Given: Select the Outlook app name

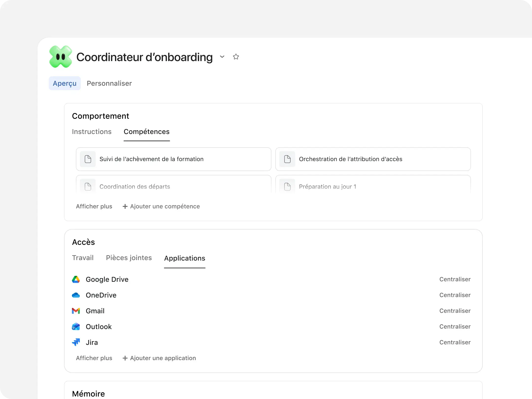Looking at the screenshot, I should pos(99,327).
